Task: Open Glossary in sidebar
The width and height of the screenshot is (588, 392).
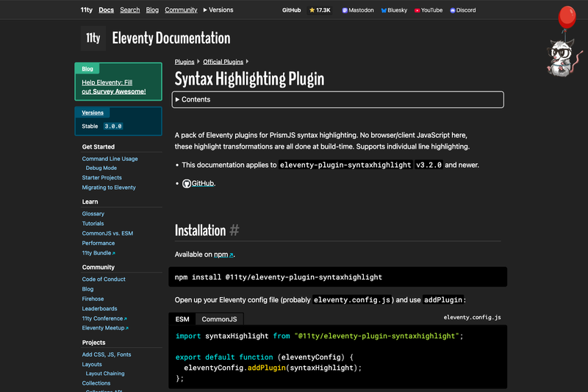Action: pyautogui.click(x=93, y=213)
